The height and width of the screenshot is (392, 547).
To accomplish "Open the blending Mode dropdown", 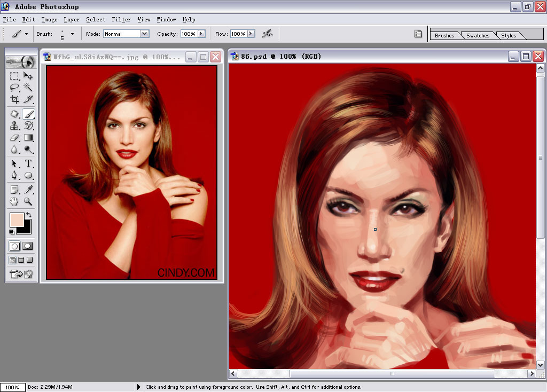I will [144, 34].
